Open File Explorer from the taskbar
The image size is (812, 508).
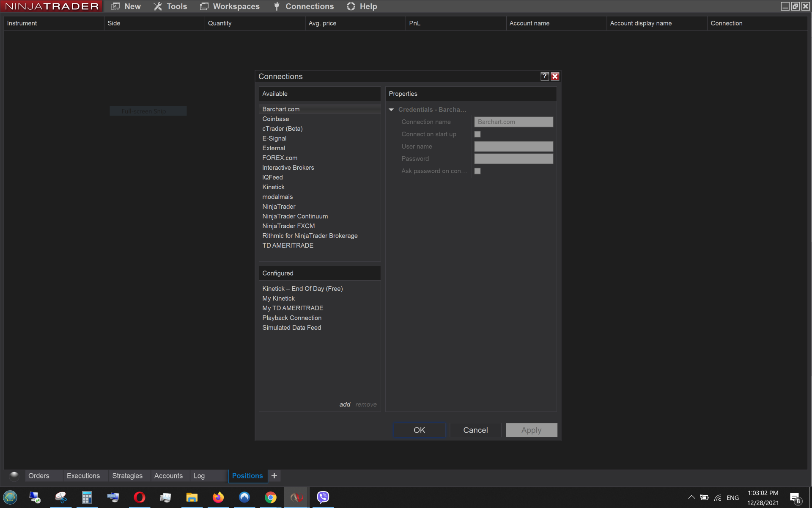point(192,497)
